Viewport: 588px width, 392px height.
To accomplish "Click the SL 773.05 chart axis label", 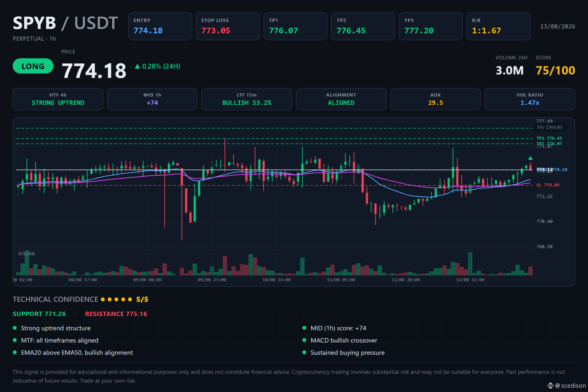I will [548, 185].
